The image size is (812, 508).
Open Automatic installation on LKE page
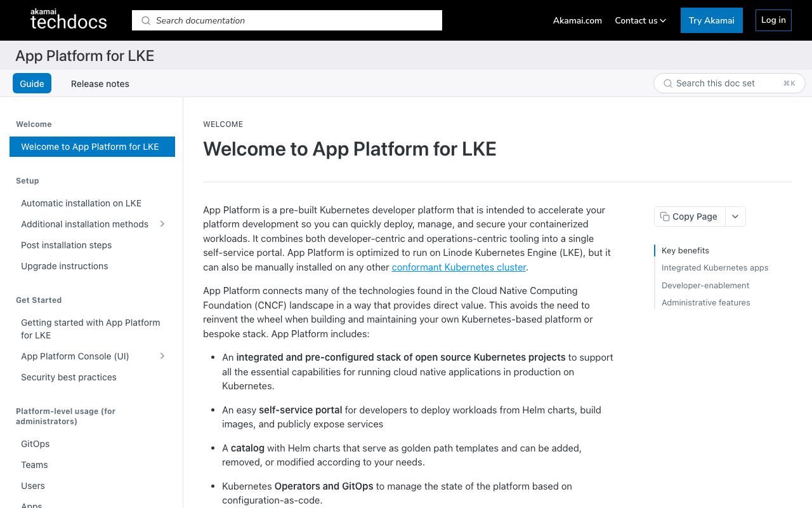click(81, 203)
